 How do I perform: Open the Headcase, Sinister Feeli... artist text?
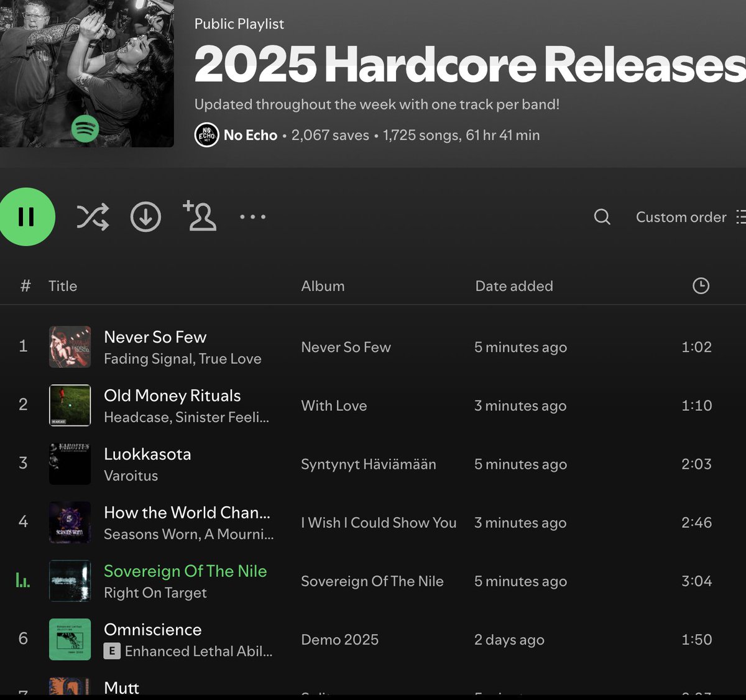[x=186, y=417]
